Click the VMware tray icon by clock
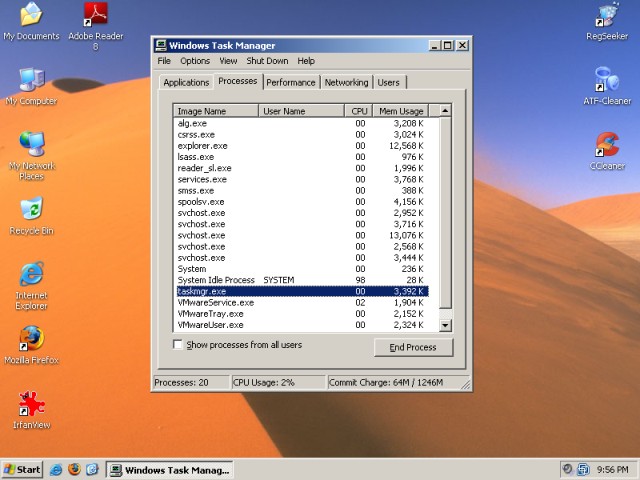Viewport: 640px width, 480px height. tap(583, 469)
